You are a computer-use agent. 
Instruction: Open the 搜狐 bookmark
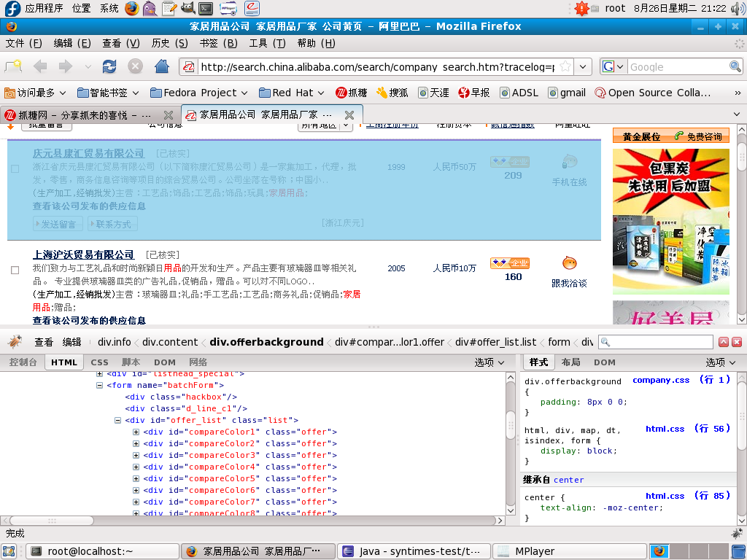coord(392,93)
